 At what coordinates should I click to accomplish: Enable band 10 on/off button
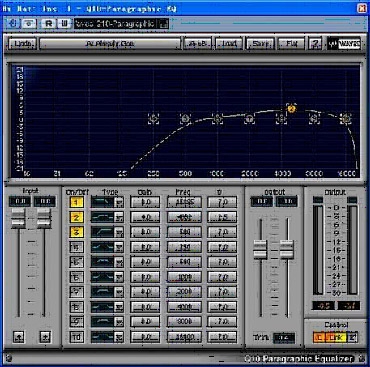point(76,337)
